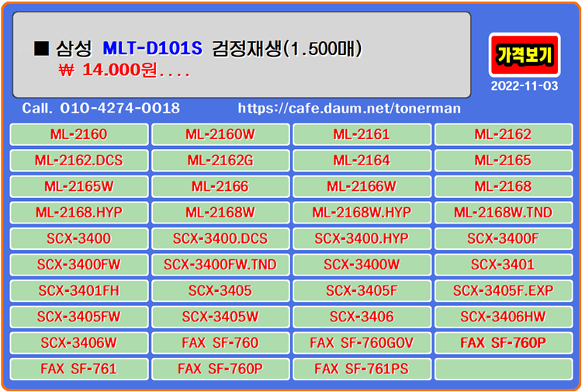
Task: Click the blue MLT-D101S model title
Action: 153,48
